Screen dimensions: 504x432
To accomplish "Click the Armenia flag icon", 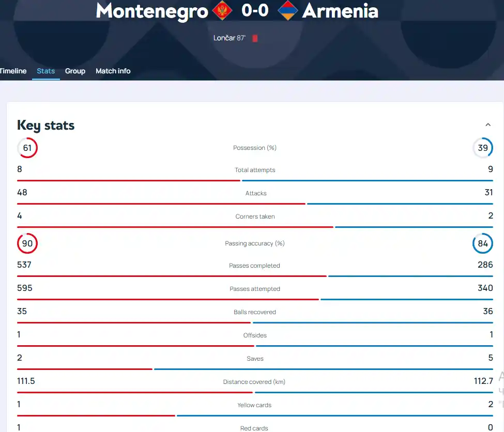I will 288,11.
